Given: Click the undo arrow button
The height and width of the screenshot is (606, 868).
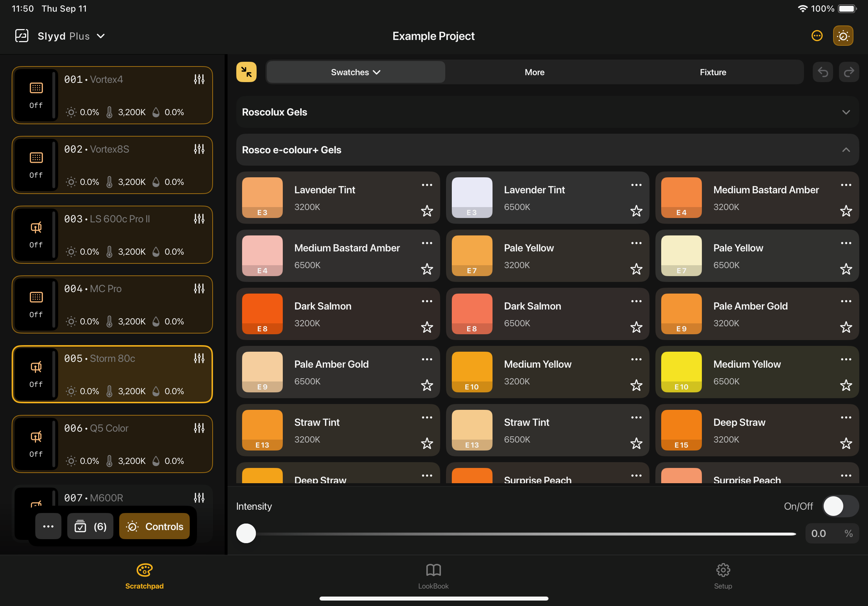Looking at the screenshot, I should tap(822, 72).
